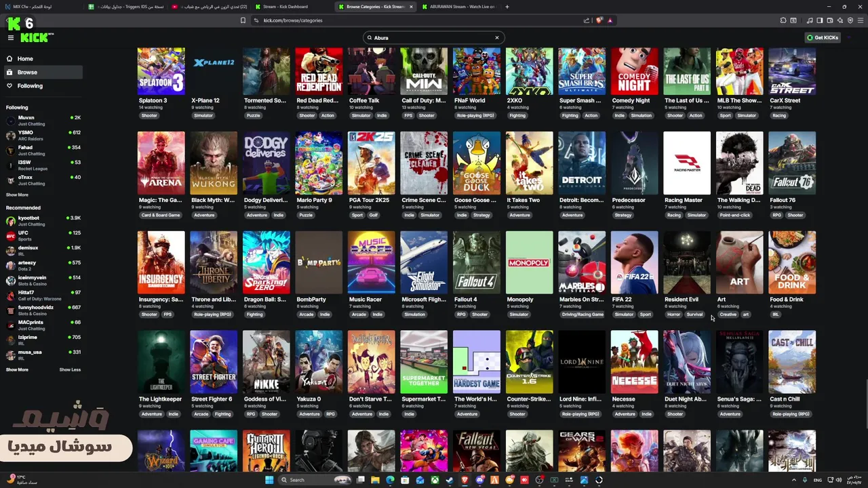
Task: Open YSMO channel in Following list
Action: (x=43, y=136)
